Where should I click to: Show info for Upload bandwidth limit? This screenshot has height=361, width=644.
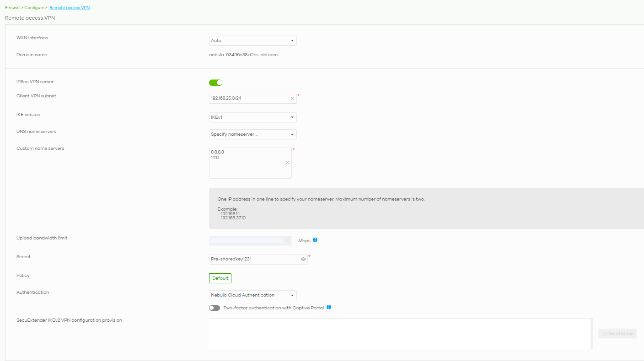(x=315, y=240)
